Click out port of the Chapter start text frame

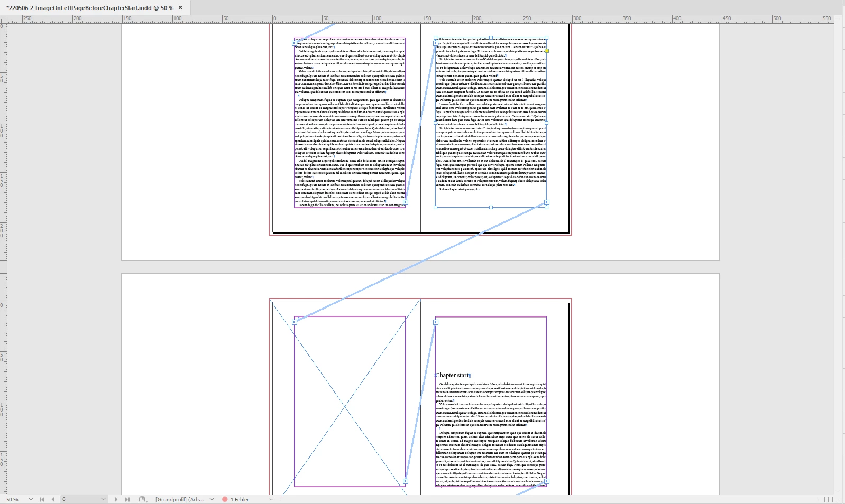click(x=547, y=481)
